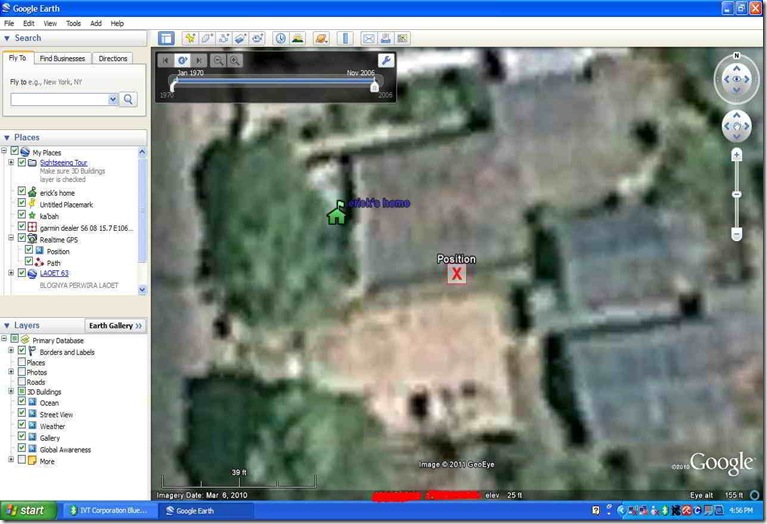Add a placemark with the pushpin icon
The width and height of the screenshot is (767, 524).
190,38
